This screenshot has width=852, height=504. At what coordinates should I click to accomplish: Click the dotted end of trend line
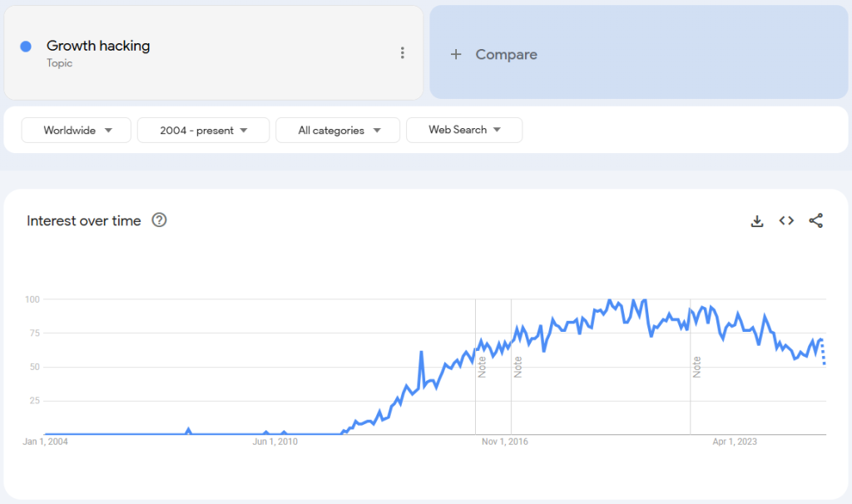point(824,354)
